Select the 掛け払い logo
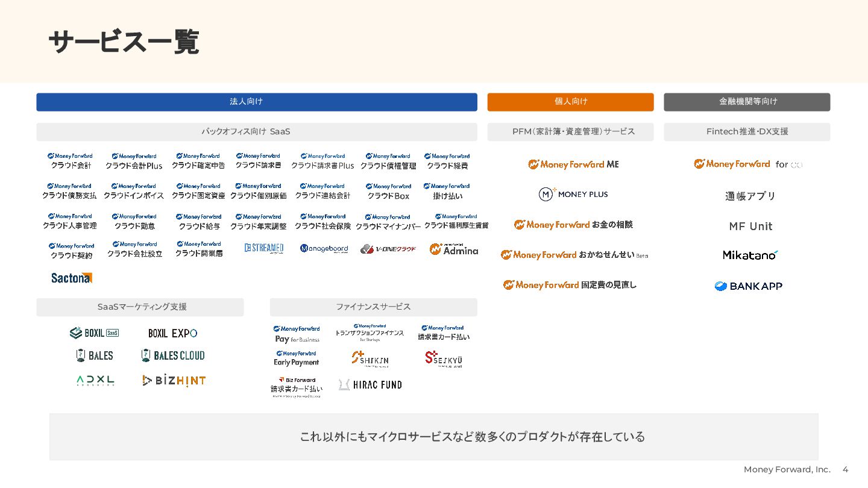The image size is (868, 488). 447,191
